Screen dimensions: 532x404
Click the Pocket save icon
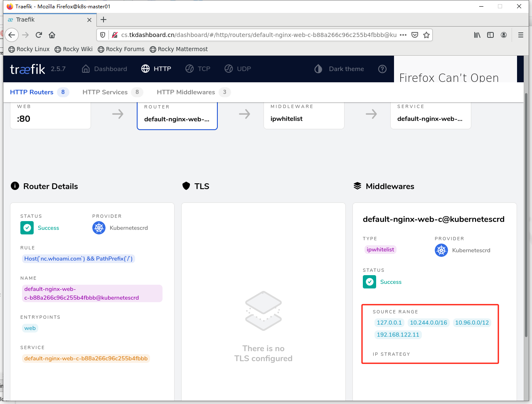point(415,35)
